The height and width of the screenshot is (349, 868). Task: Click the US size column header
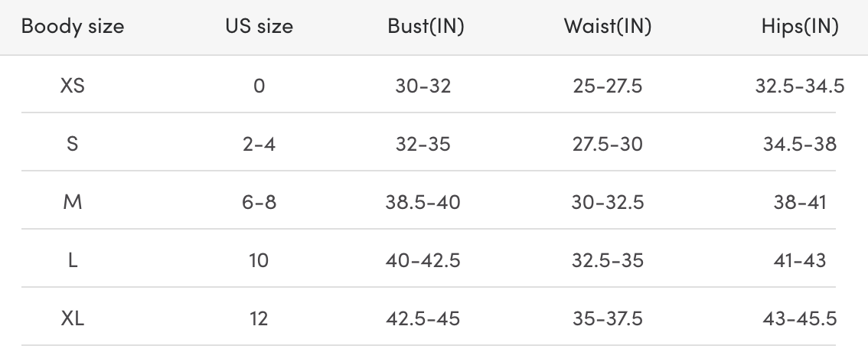[259, 27]
